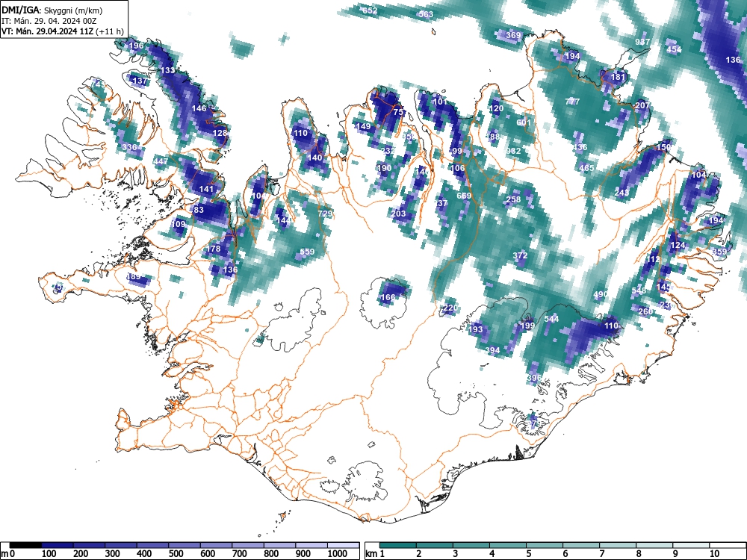Click visibility value 83 in the west
Screen dimensions: 747x560
coord(199,210)
